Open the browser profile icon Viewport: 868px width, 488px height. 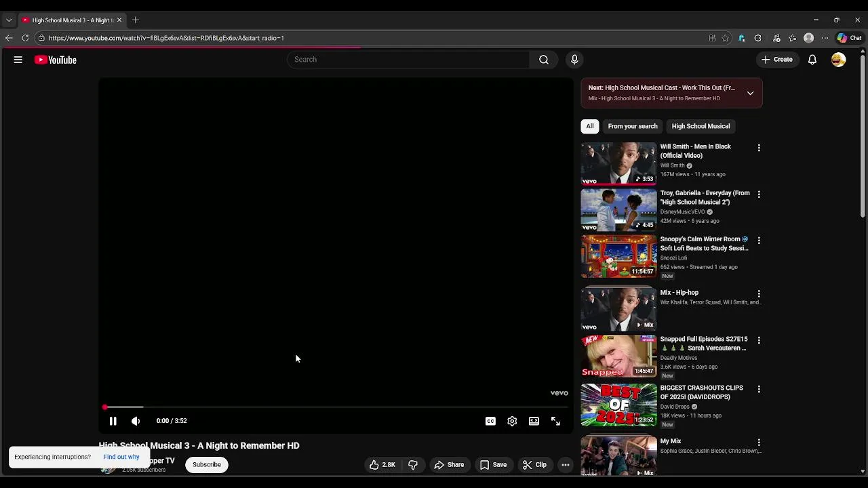808,38
